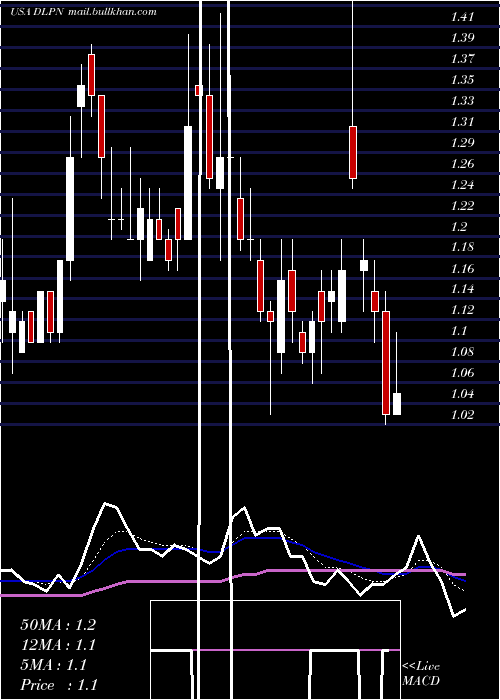Click the last white candlestick near 1.04

396,404
